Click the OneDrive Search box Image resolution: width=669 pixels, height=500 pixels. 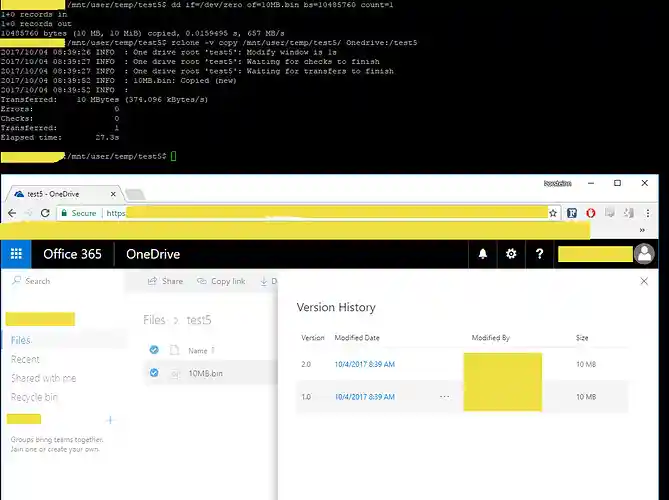[x=60, y=282]
